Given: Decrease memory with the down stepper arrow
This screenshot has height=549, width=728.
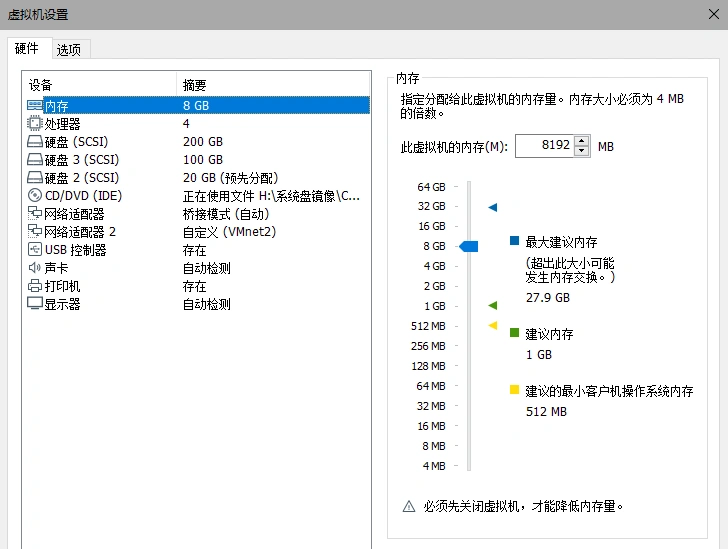Looking at the screenshot, I should 582,151.
